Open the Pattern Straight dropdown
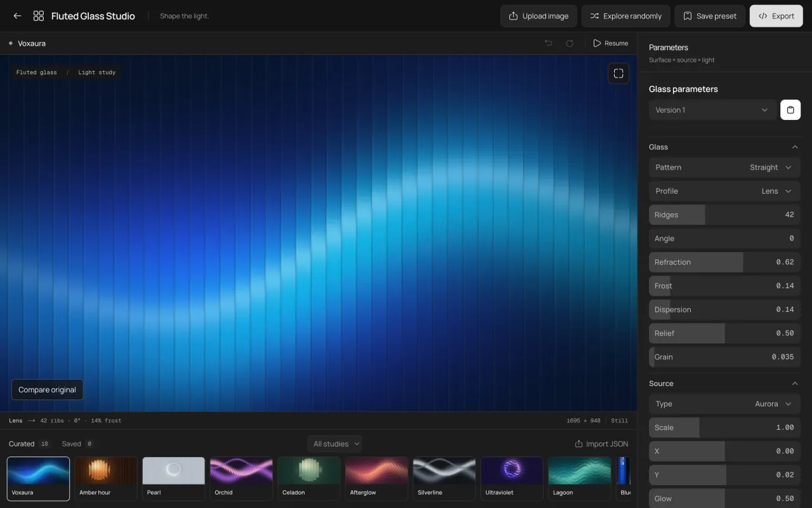Screen dimensions: 812x508 [724, 168]
